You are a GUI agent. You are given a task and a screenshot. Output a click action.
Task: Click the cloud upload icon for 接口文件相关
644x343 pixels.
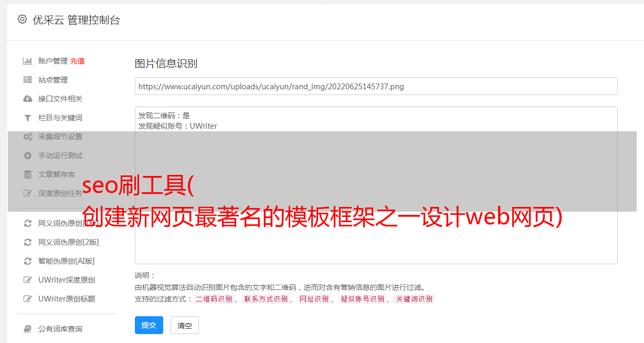tap(28, 99)
